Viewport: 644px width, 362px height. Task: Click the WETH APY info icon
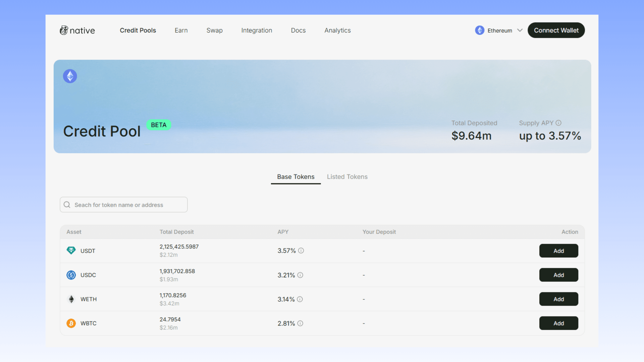click(x=300, y=299)
